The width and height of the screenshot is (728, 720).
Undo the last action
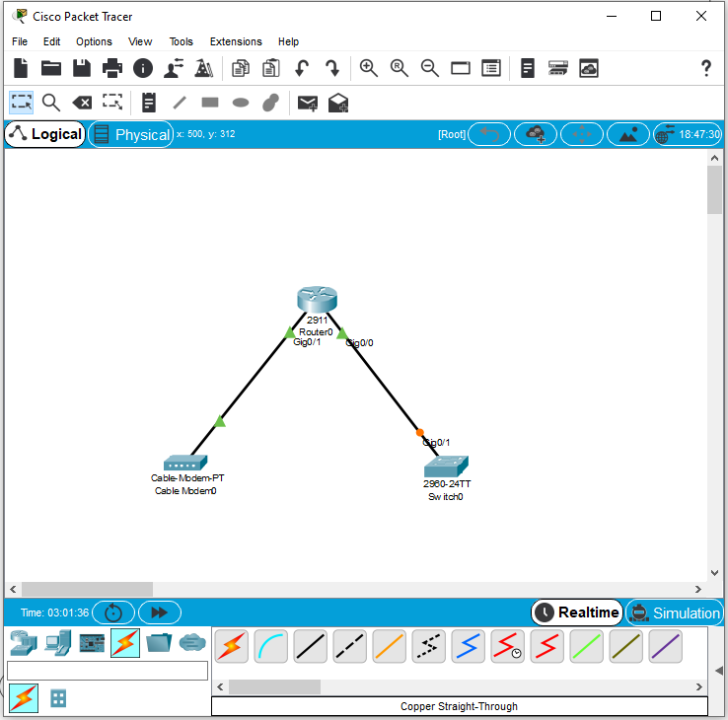(x=302, y=68)
